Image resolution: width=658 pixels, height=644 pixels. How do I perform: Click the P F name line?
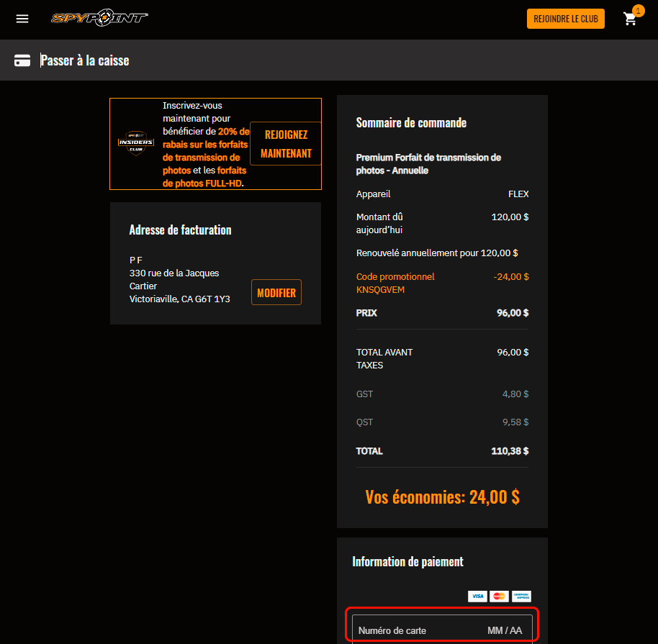(135, 260)
